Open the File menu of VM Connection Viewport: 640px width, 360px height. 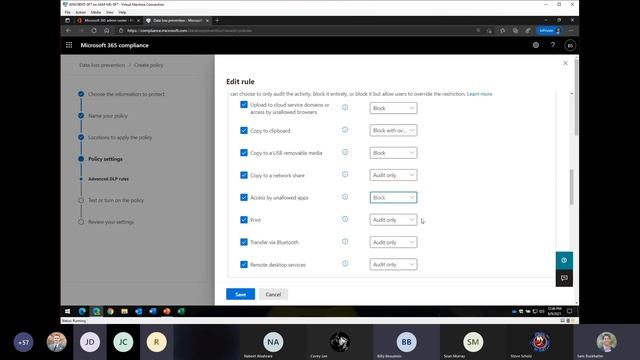67,12
